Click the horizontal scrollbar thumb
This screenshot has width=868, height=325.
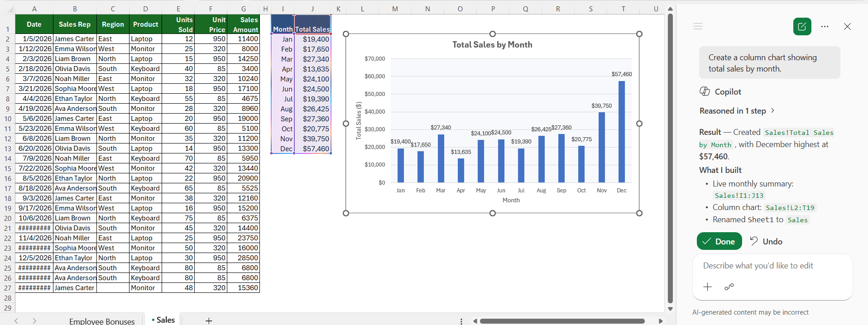[562, 321]
